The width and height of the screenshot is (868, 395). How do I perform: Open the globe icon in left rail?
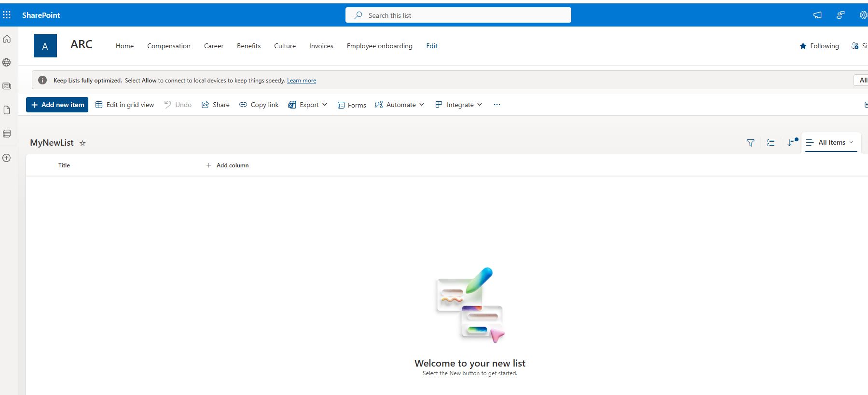(x=7, y=63)
